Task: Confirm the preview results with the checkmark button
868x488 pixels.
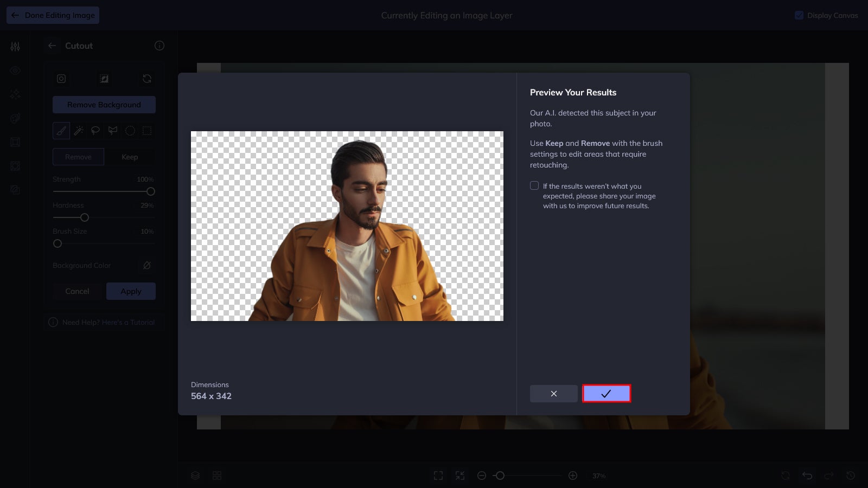Action: (x=606, y=394)
